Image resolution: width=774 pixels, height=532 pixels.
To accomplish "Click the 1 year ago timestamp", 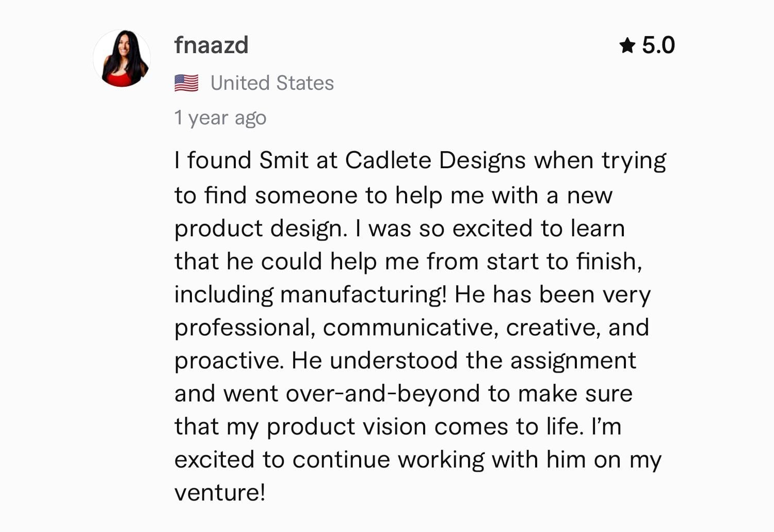I will [x=220, y=118].
